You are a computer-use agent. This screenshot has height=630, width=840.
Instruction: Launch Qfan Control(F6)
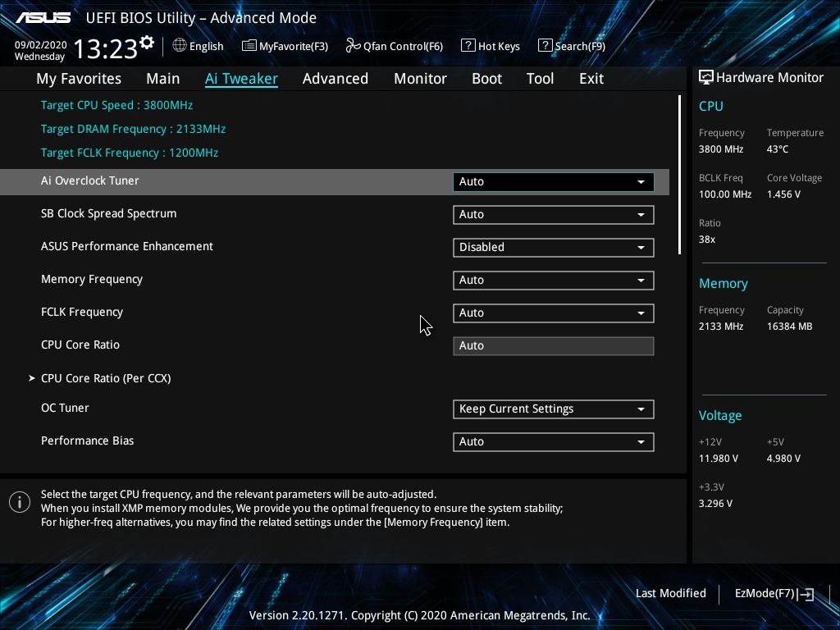click(403, 46)
